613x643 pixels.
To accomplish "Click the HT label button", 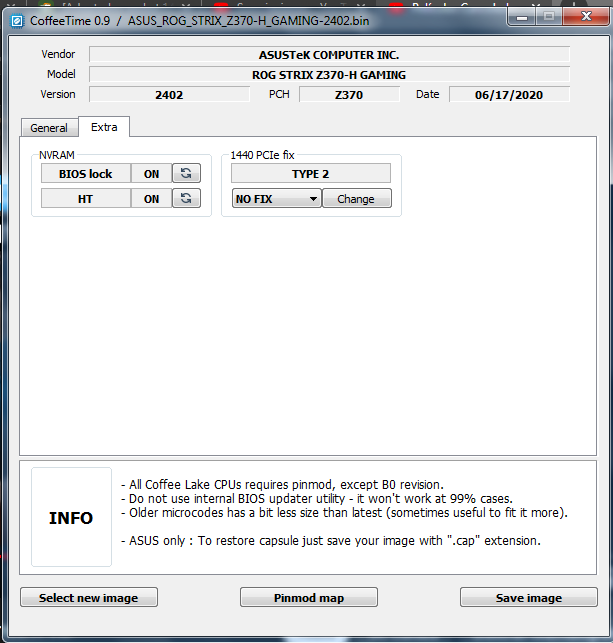I will pos(86,198).
